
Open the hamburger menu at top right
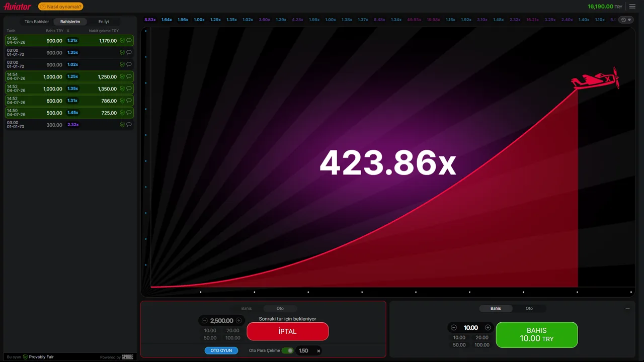coord(632,7)
